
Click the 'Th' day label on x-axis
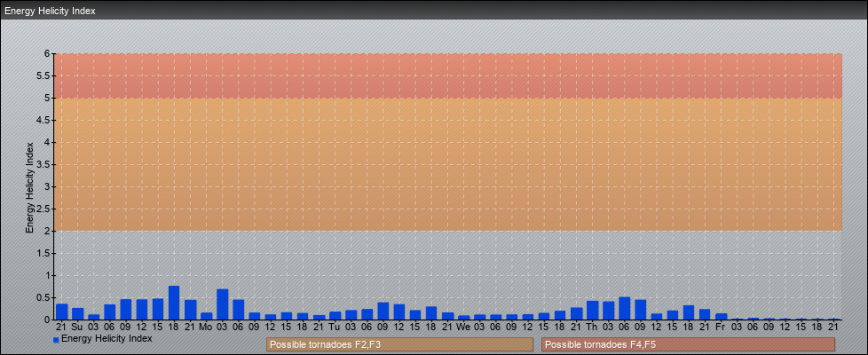(x=592, y=327)
